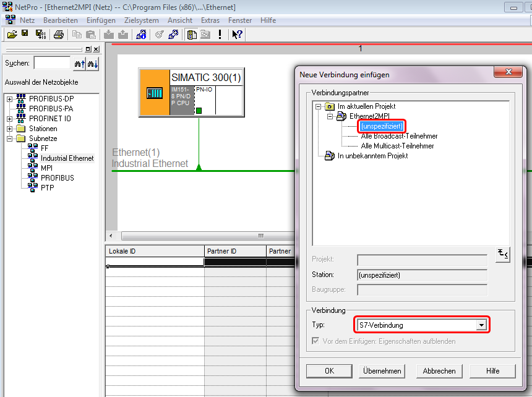Click the Abbrechen button
Image resolution: width=532 pixels, height=397 pixels.
tap(439, 371)
